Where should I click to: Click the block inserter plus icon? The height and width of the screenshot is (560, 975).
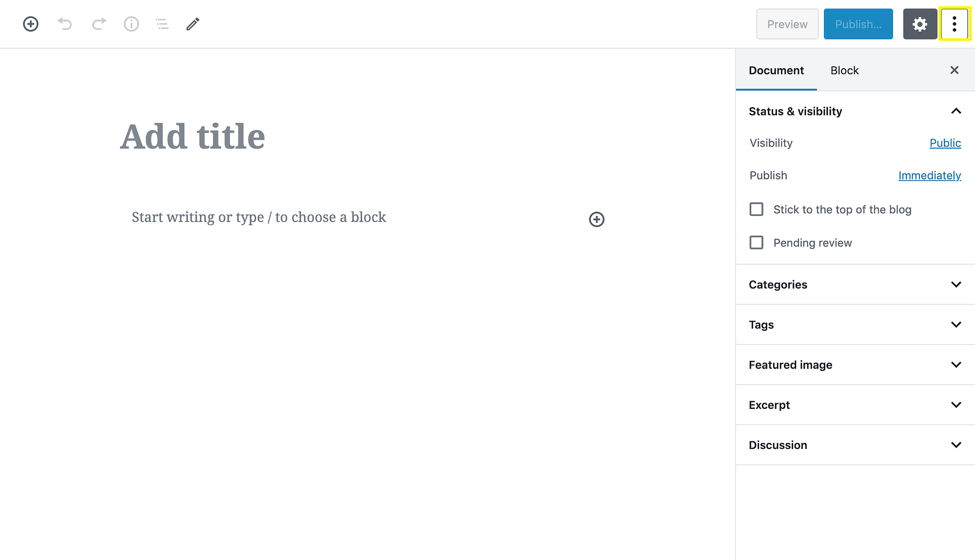coord(30,24)
